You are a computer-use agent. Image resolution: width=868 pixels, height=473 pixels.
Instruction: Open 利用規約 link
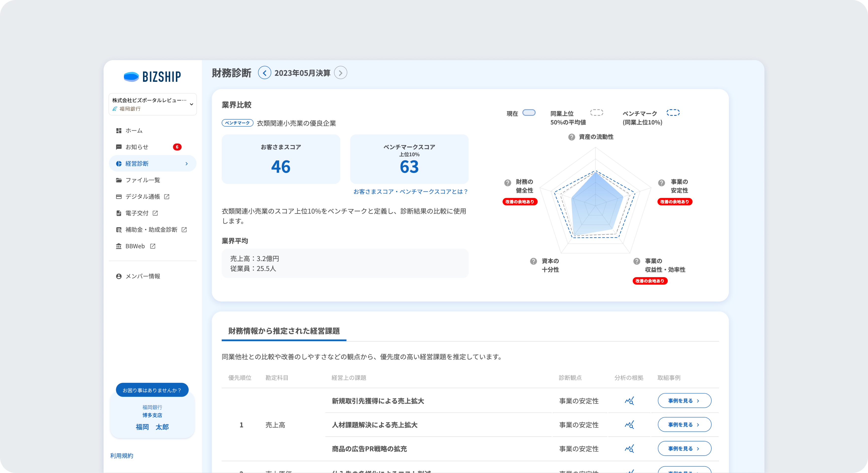(122, 456)
